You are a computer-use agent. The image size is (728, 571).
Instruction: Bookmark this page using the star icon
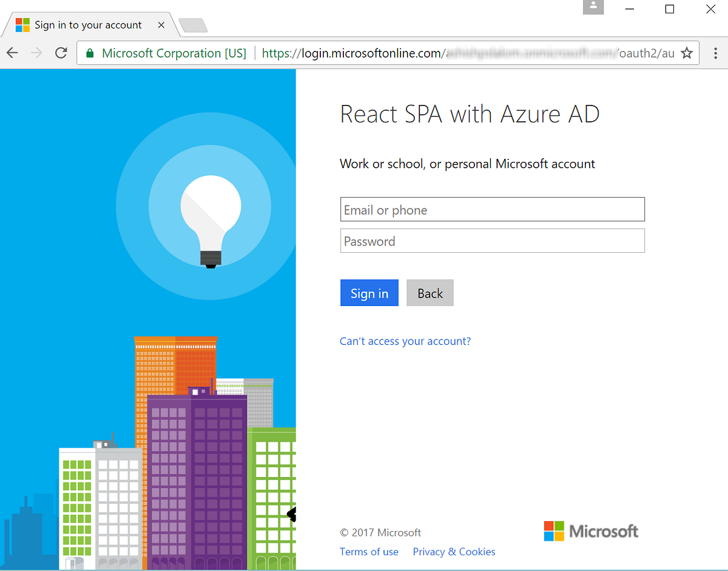coord(687,53)
